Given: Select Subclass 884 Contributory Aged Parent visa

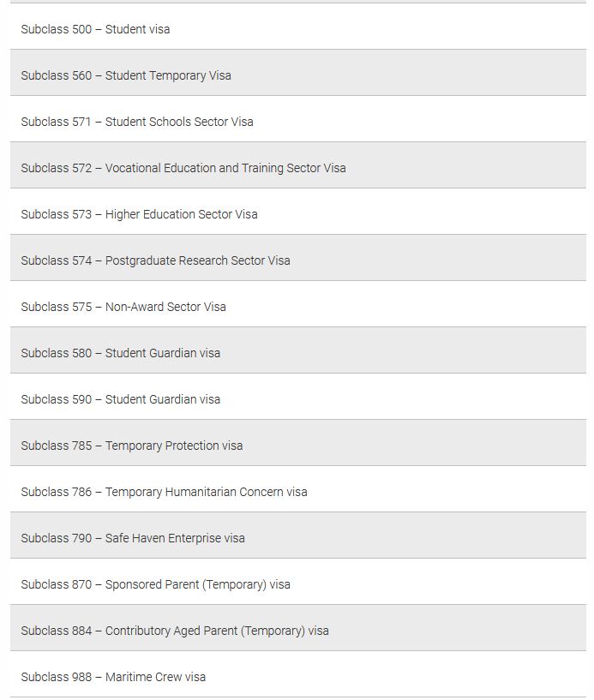Looking at the screenshot, I should [298, 628].
